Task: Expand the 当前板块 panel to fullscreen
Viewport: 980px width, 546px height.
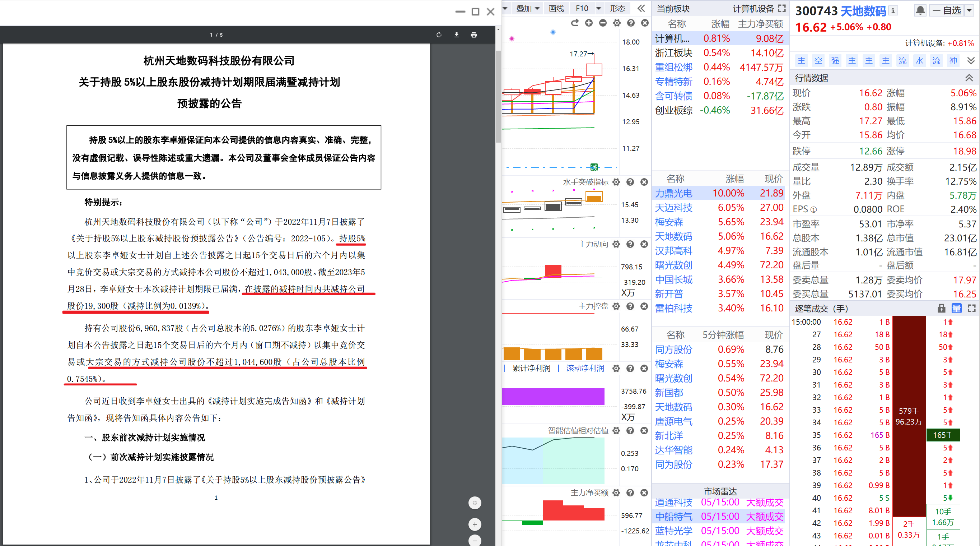Action: [782, 8]
